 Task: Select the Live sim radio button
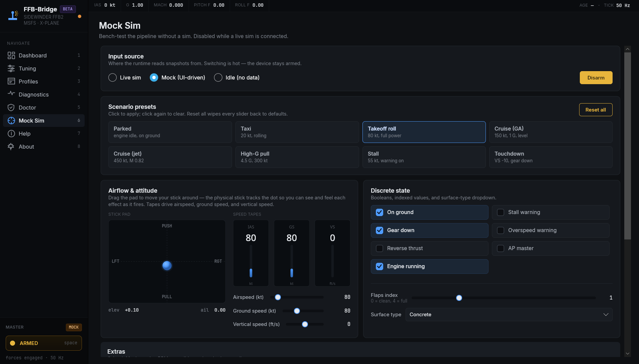pyautogui.click(x=113, y=77)
